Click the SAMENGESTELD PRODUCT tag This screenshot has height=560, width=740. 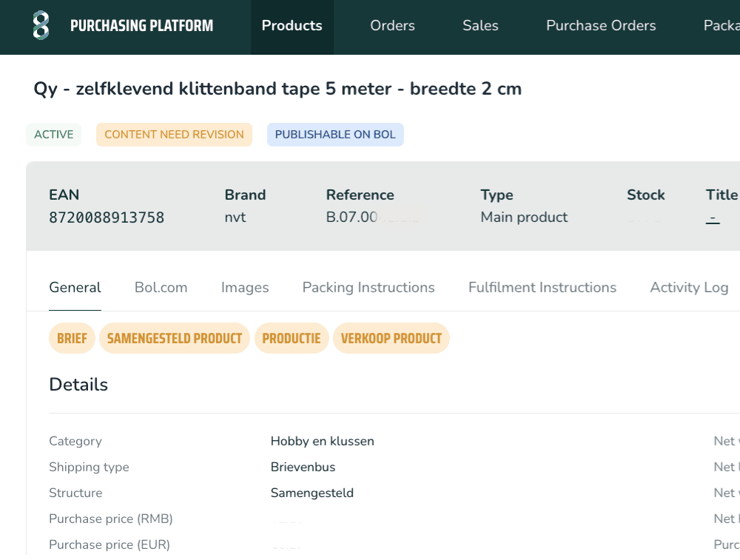[x=175, y=339]
